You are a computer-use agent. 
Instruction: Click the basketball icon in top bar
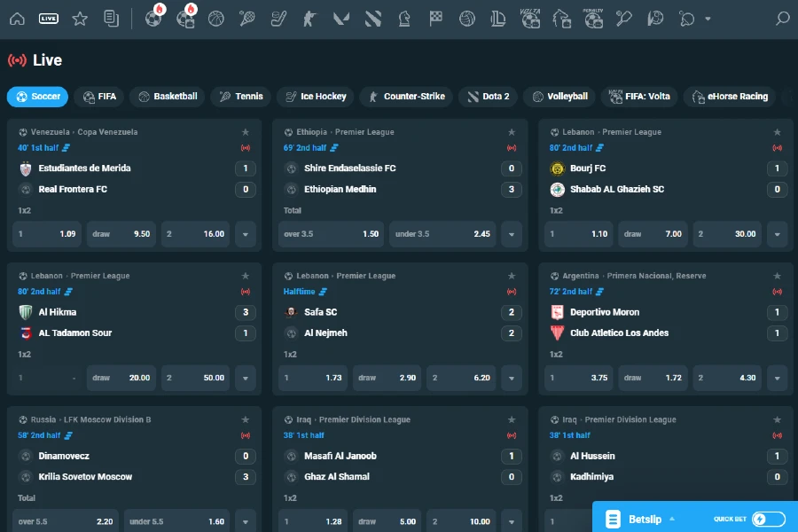point(216,18)
